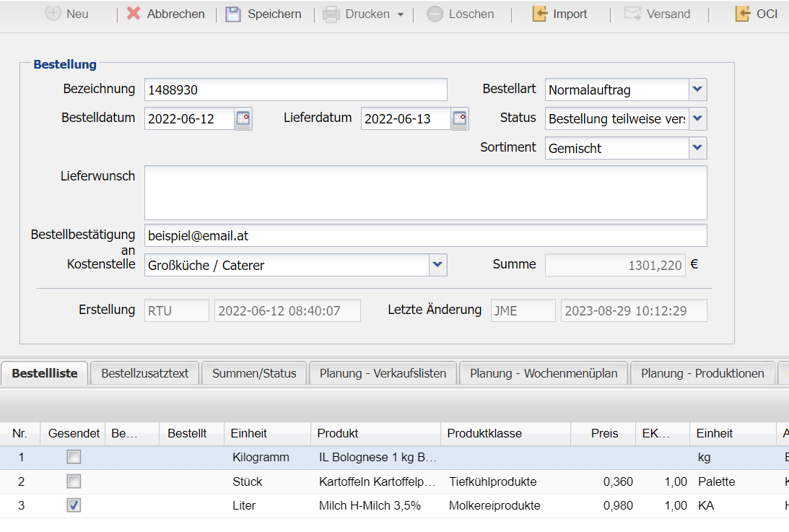Image resolution: width=789 pixels, height=532 pixels.
Task: Click the Preis column header
Action: (x=605, y=433)
